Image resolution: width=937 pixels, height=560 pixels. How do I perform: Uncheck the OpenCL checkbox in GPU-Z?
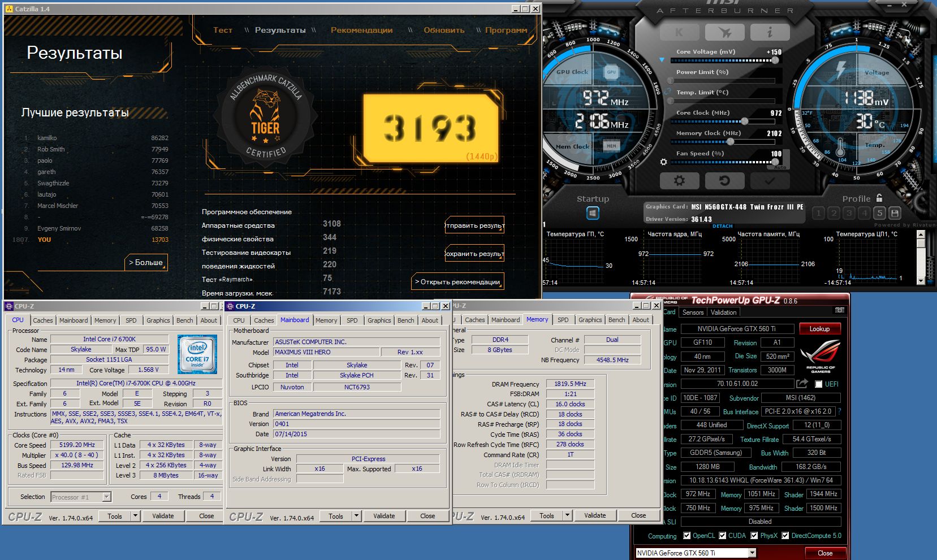coord(686,536)
